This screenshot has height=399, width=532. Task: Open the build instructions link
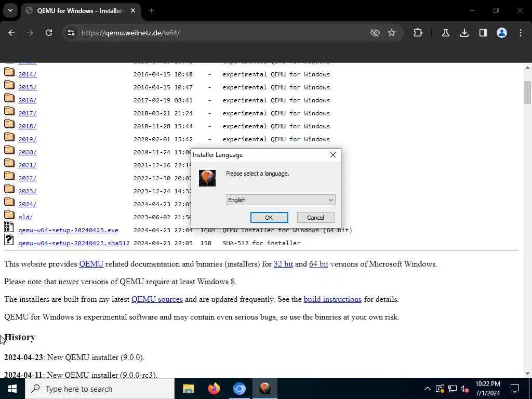click(332, 299)
